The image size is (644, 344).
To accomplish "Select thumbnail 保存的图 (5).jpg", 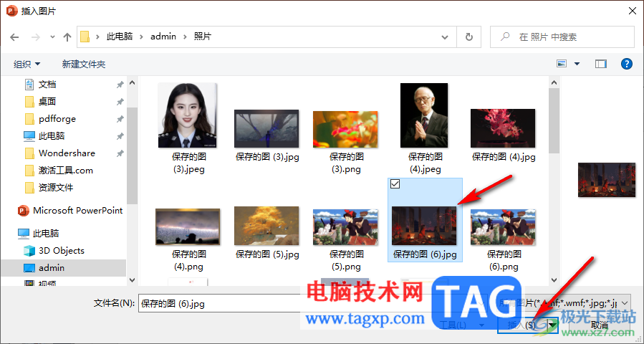I will (x=266, y=226).
